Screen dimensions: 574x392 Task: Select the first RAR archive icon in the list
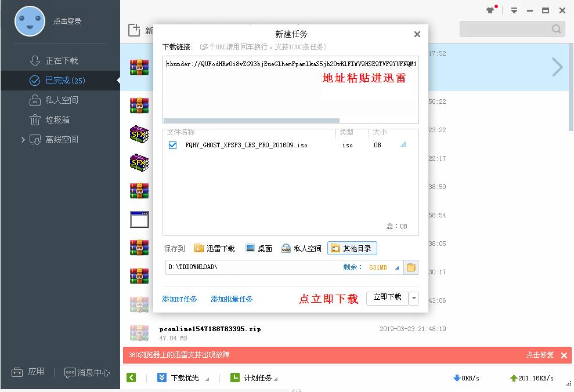coord(139,67)
